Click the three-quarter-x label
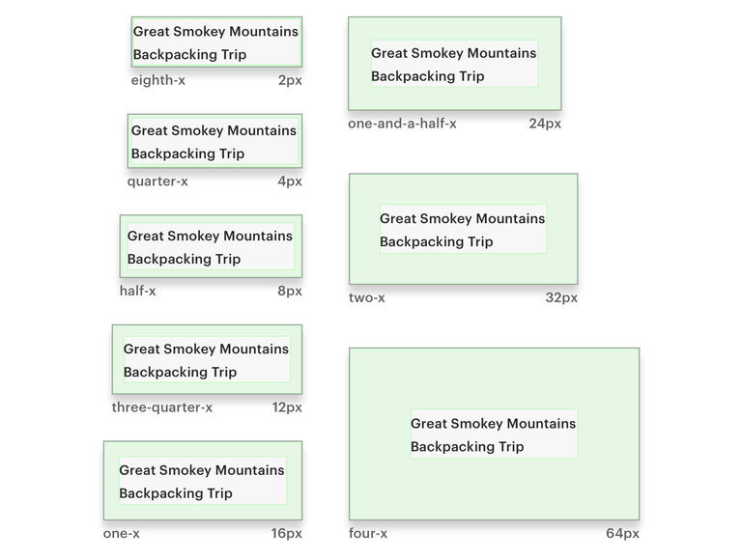Screen dimensions: 742x560 click(x=162, y=407)
